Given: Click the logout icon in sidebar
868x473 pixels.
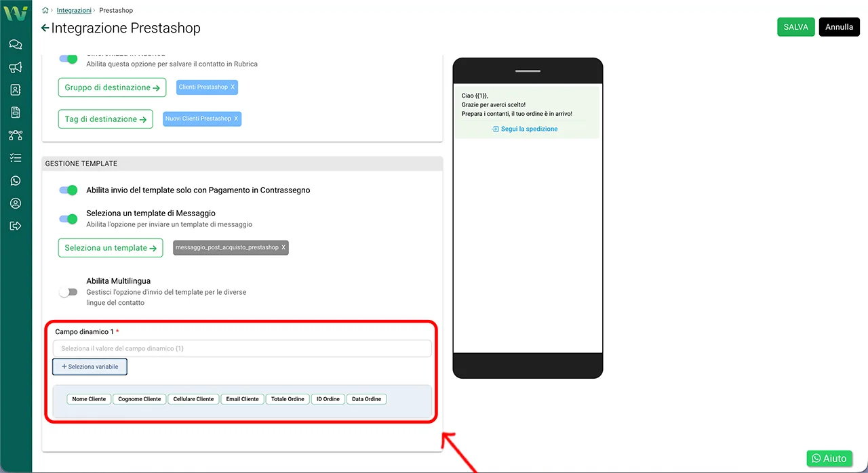Looking at the screenshot, I should [x=16, y=226].
